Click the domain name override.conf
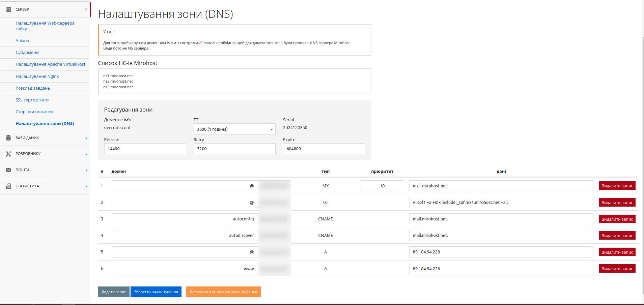The image size is (644, 305). click(117, 127)
